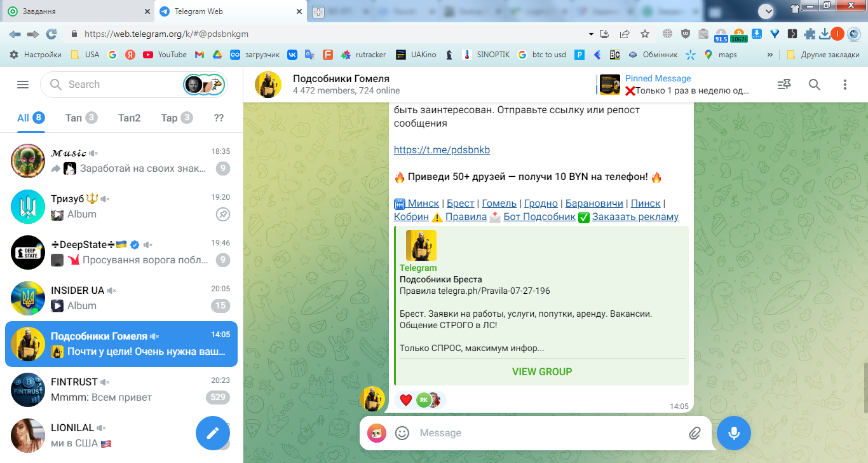Open the Music chat
868x463 pixels.
click(x=121, y=161)
